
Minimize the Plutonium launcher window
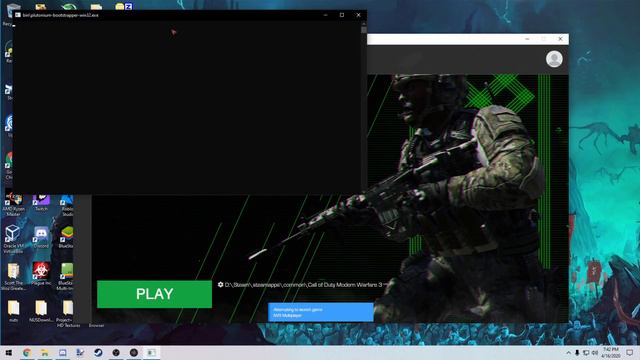pos(527,39)
